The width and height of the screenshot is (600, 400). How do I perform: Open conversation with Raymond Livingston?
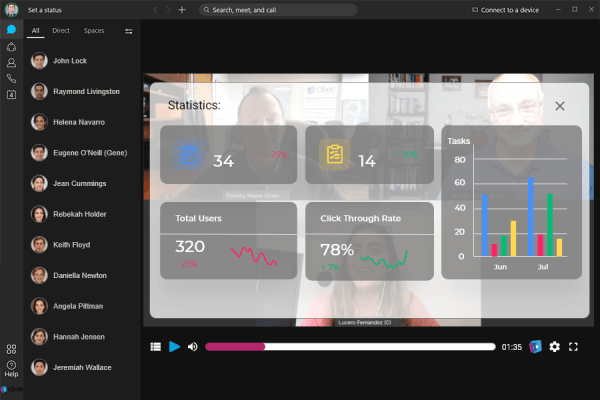(x=82, y=91)
